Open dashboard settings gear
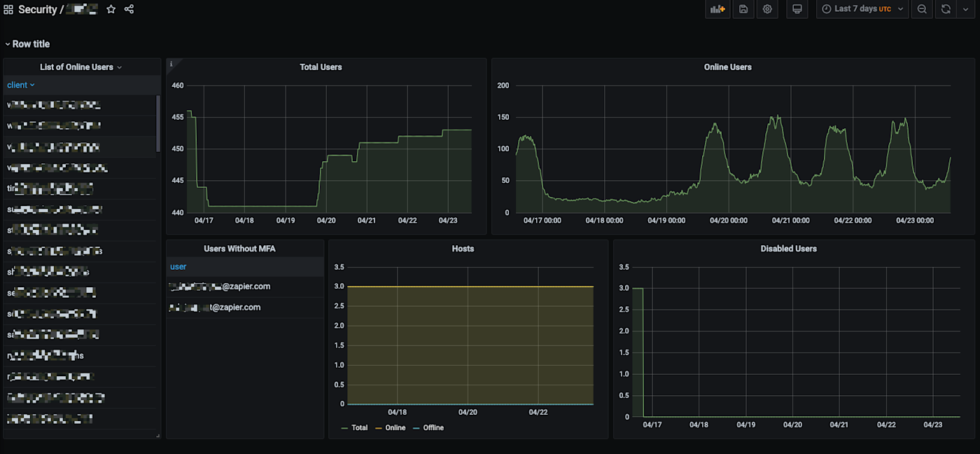980x454 pixels. pos(768,9)
